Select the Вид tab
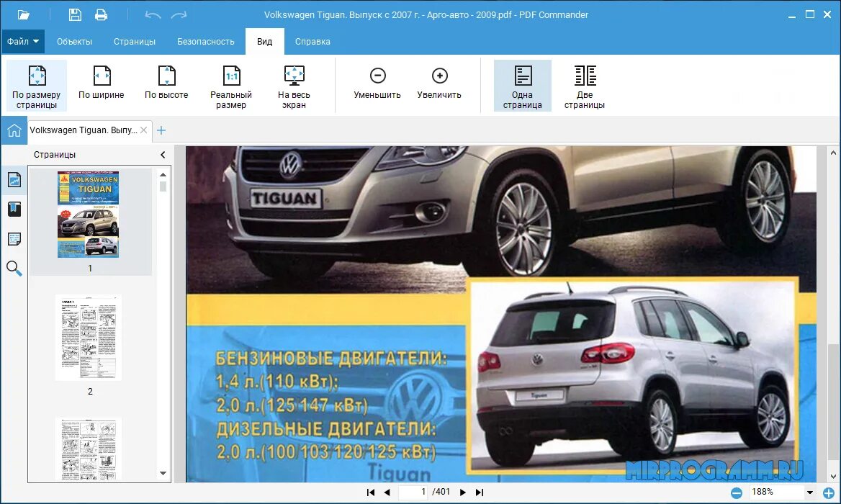The width and height of the screenshot is (841, 504). (x=264, y=41)
